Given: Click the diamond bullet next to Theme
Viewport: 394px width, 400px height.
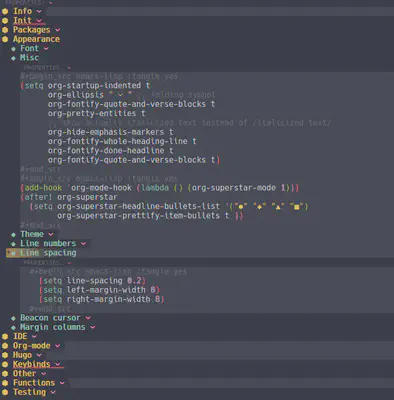Looking at the screenshot, I should 13,235.
